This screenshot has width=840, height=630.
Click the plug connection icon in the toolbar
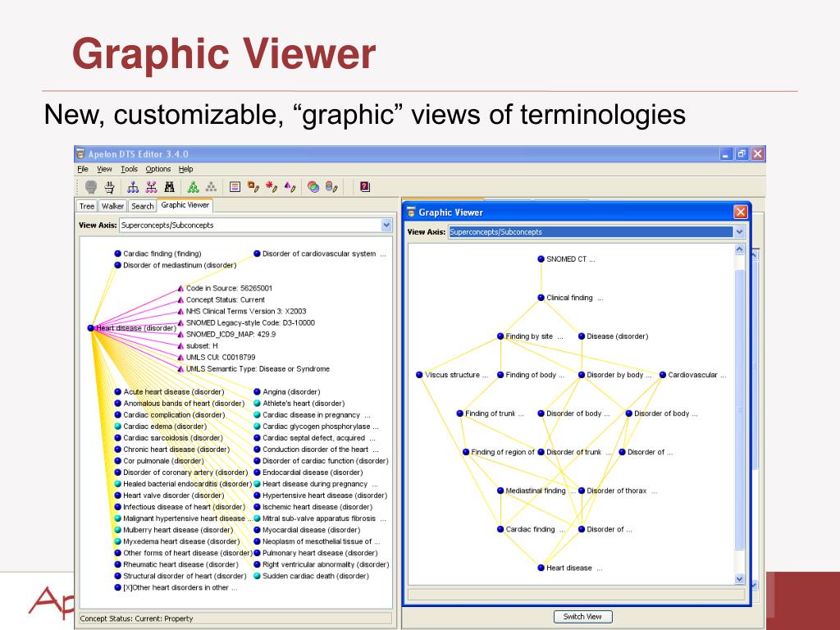[x=110, y=187]
